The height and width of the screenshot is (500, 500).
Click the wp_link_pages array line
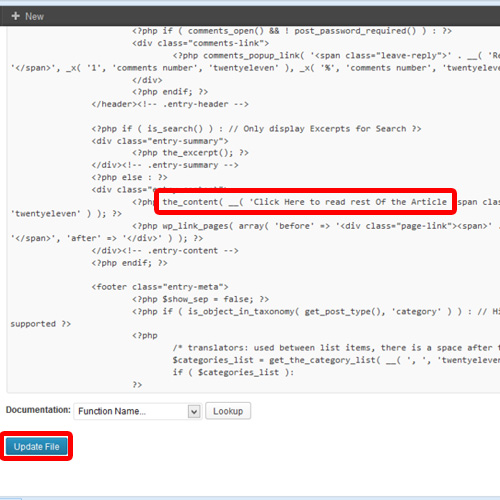tap(316, 226)
